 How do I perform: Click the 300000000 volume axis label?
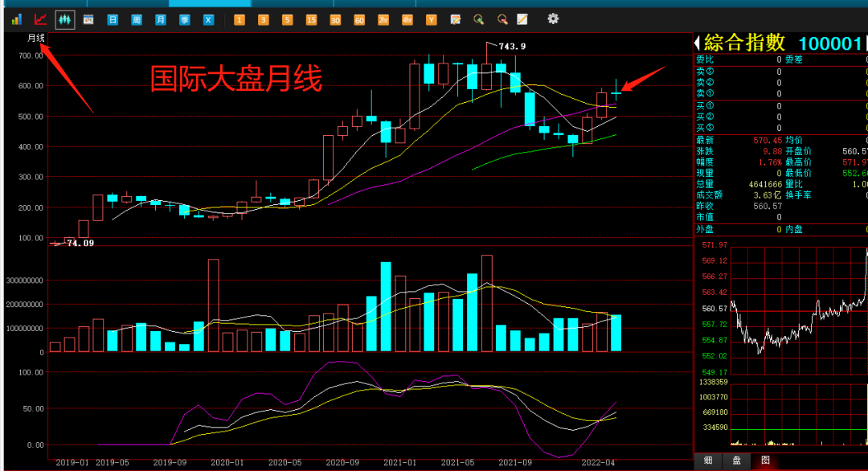[x=25, y=281]
